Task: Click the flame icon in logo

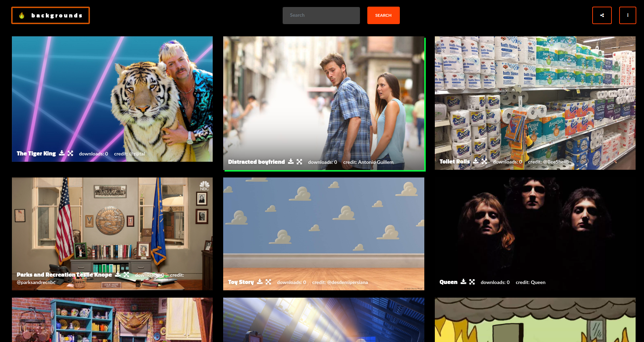Action: point(22,15)
